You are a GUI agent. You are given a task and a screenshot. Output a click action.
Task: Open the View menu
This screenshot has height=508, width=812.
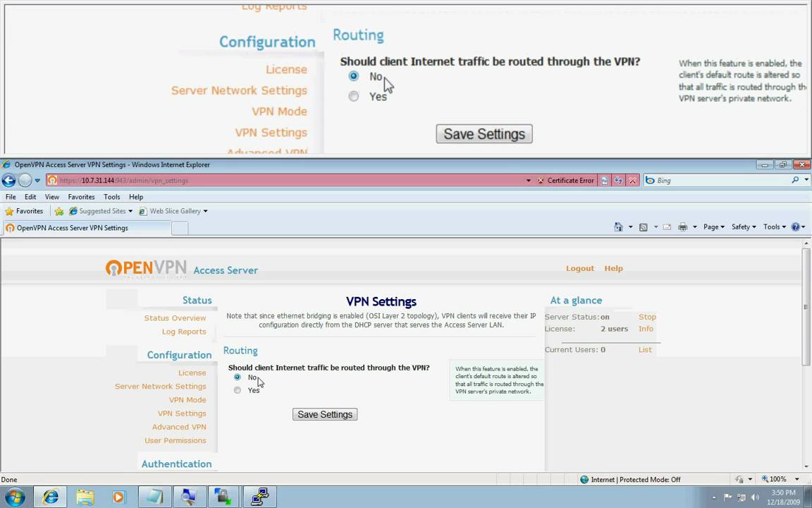coord(51,197)
